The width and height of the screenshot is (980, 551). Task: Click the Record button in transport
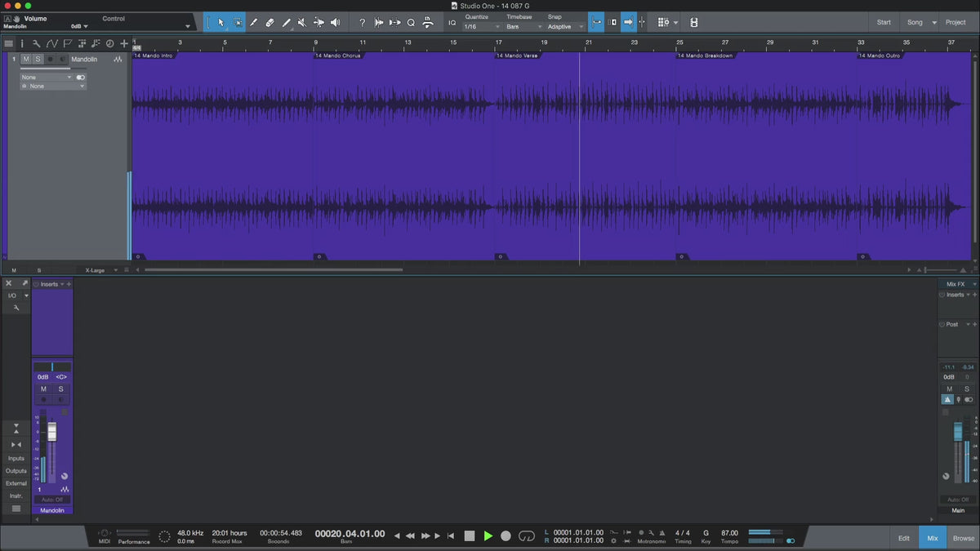coord(506,535)
